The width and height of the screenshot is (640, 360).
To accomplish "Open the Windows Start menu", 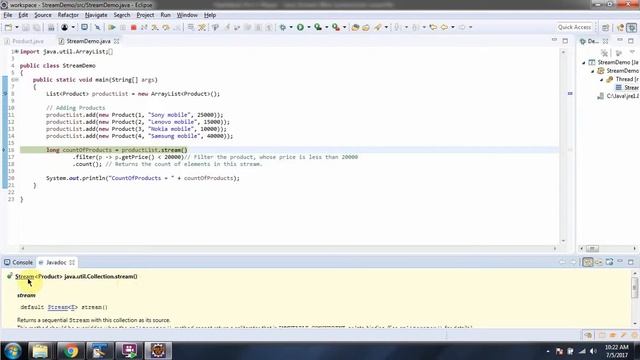I will click(13, 351).
